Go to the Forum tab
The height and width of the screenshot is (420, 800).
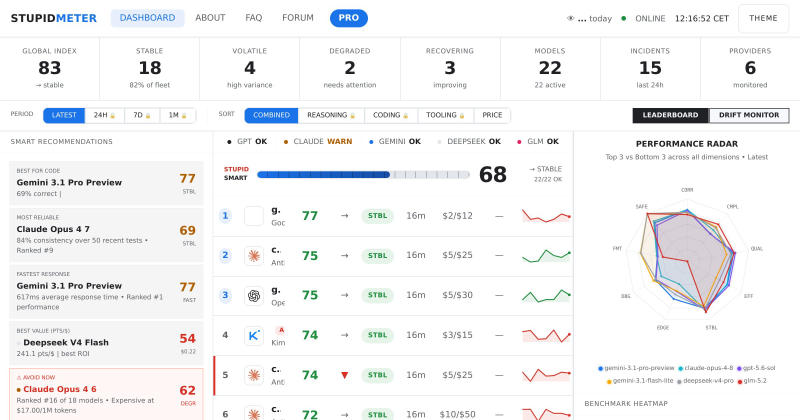(x=298, y=18)
